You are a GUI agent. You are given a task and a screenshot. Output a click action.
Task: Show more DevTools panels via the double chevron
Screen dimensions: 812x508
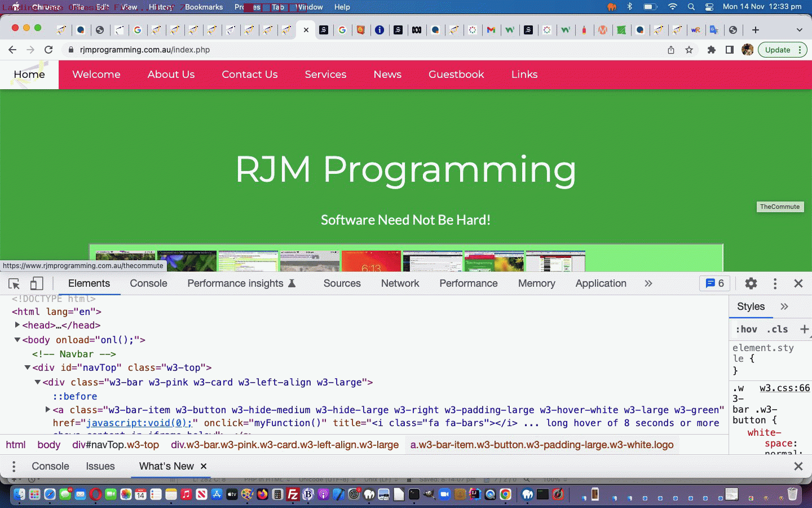click(648, 283)
